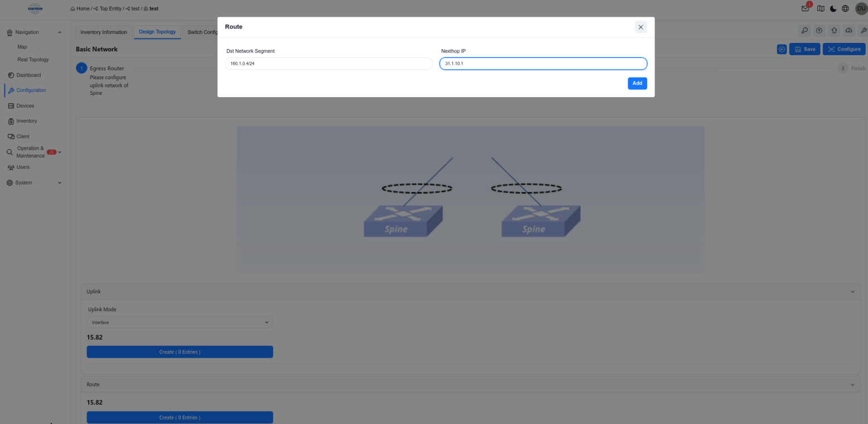The image size is (868, 424).
Task: Open Devices in the sidebar
Action: (x=25, y=105)
